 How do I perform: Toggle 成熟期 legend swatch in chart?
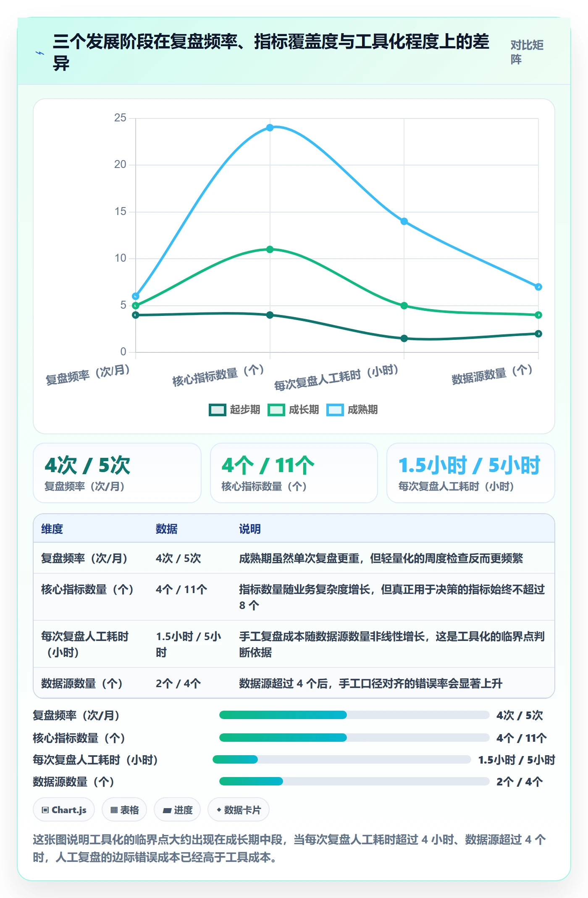click(335, 410)
